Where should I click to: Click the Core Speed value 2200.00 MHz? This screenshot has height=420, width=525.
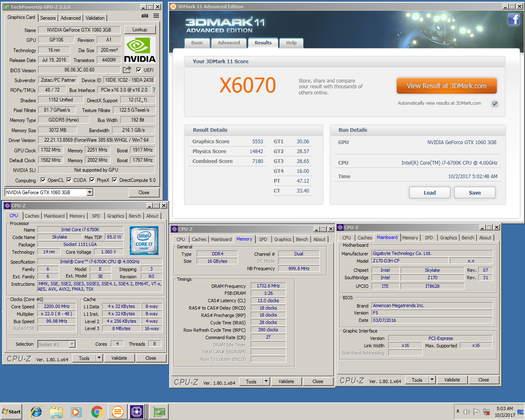pos(57,306)
